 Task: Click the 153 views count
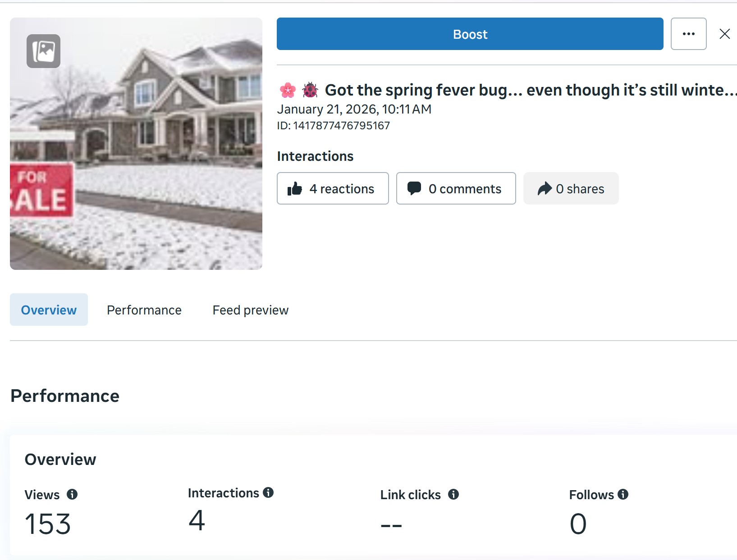[48, 524]
